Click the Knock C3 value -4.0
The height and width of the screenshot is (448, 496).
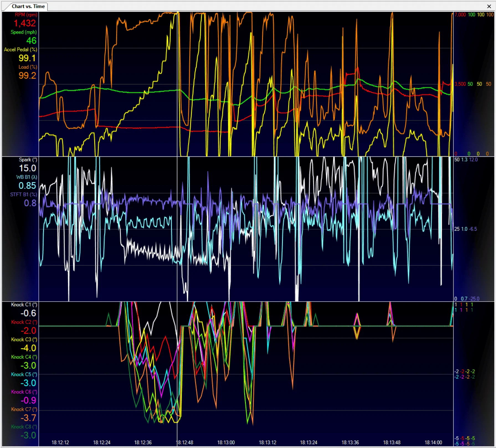[28, 348]
